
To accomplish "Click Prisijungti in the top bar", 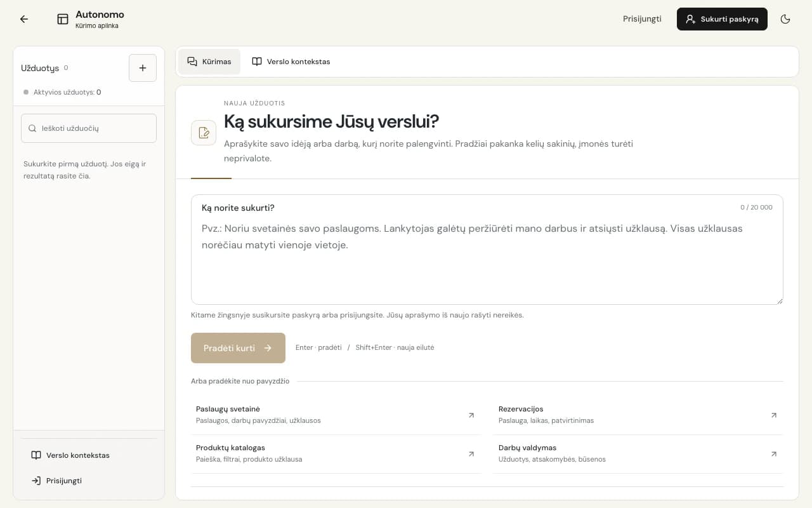I will tap(642, 19).
